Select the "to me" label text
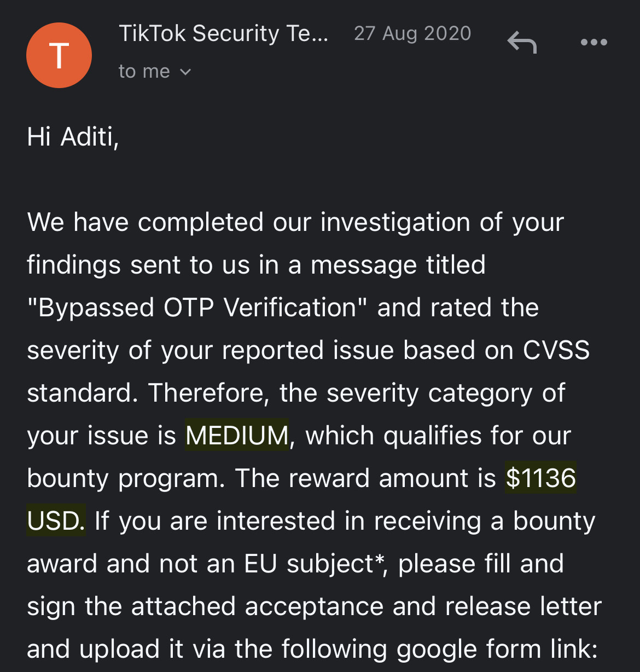 click(143, 71)
